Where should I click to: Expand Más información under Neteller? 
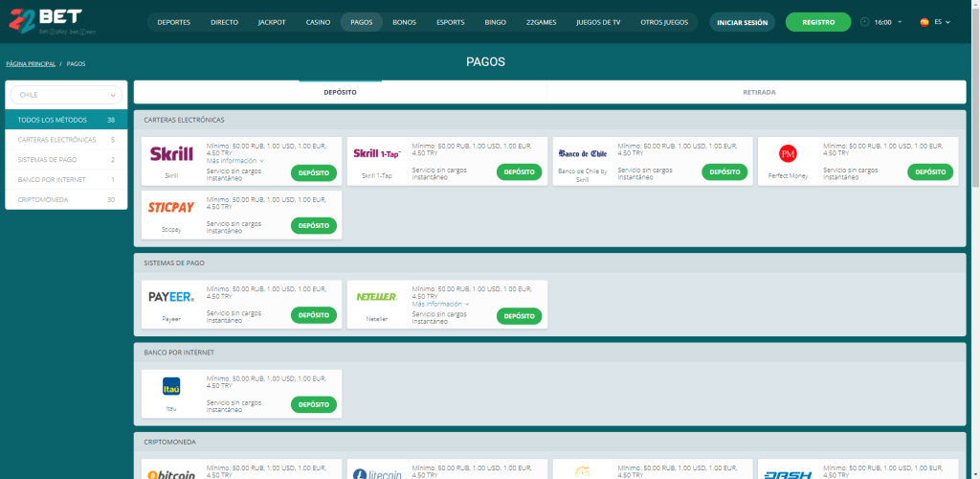click(440, 304)
